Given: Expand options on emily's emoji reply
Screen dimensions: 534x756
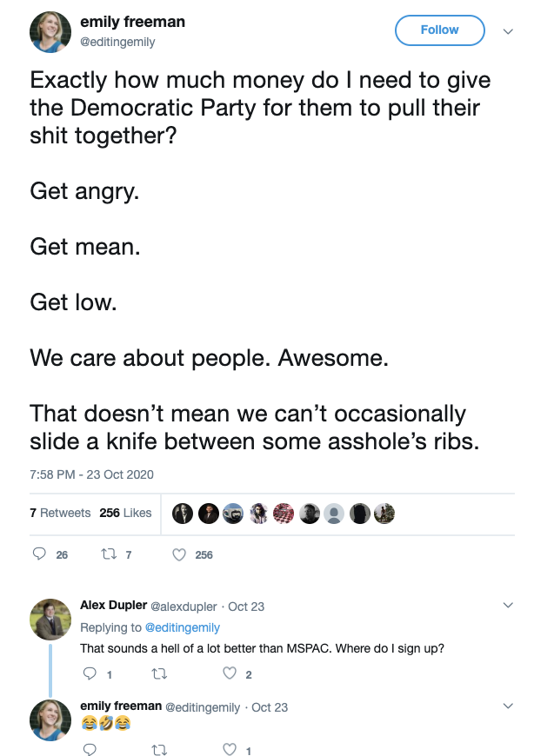Looking at the screenshot, I should click(x=509, y=706).
